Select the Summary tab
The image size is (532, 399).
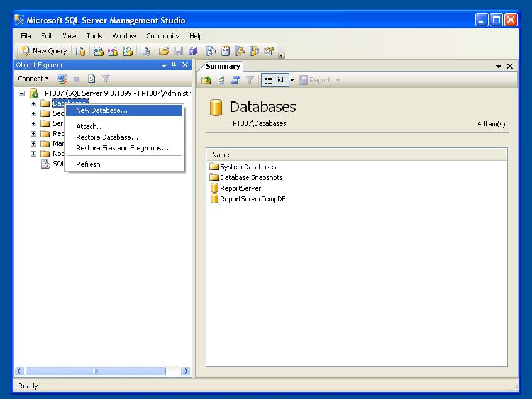[223, 66]
